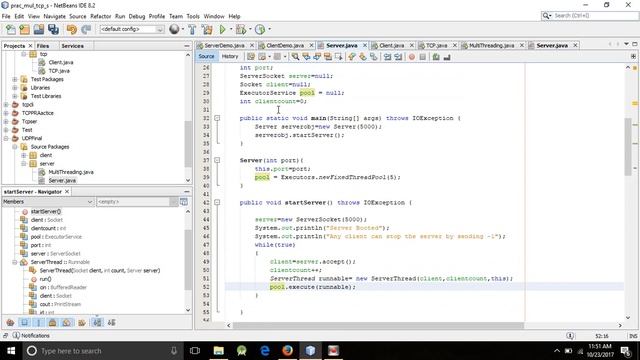The width and height of the screenshot is (640, 360).
Task: Switch to the Services tab
Action: (72, 46)
